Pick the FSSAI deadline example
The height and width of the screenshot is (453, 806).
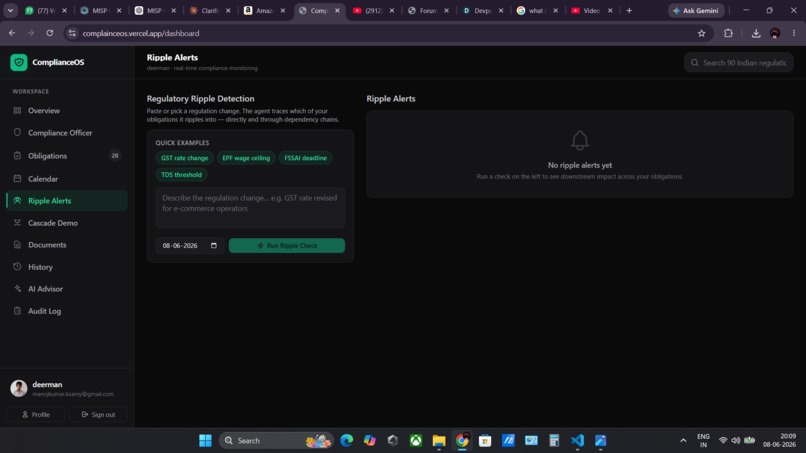pos(305,158)
